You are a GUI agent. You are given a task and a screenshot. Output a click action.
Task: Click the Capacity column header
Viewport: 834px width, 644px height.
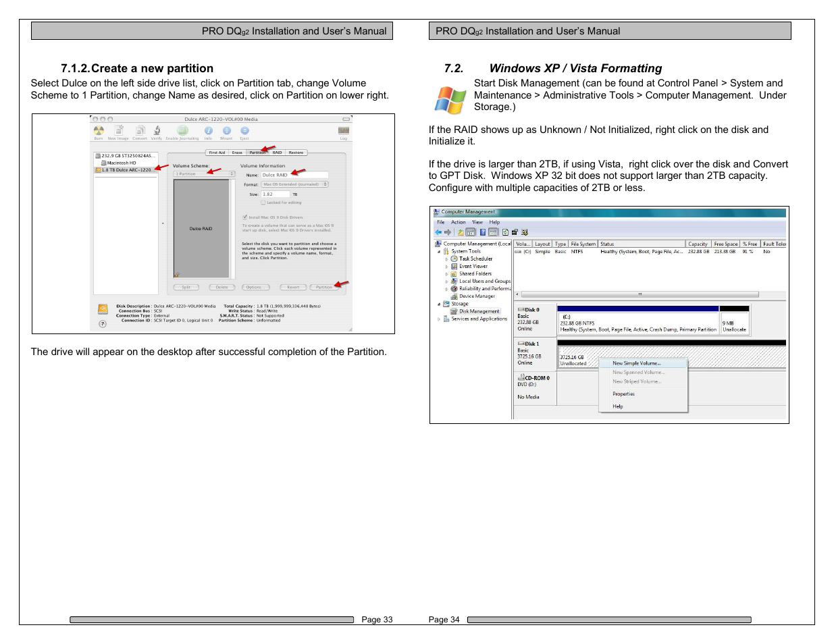click(x=698, y=244)
